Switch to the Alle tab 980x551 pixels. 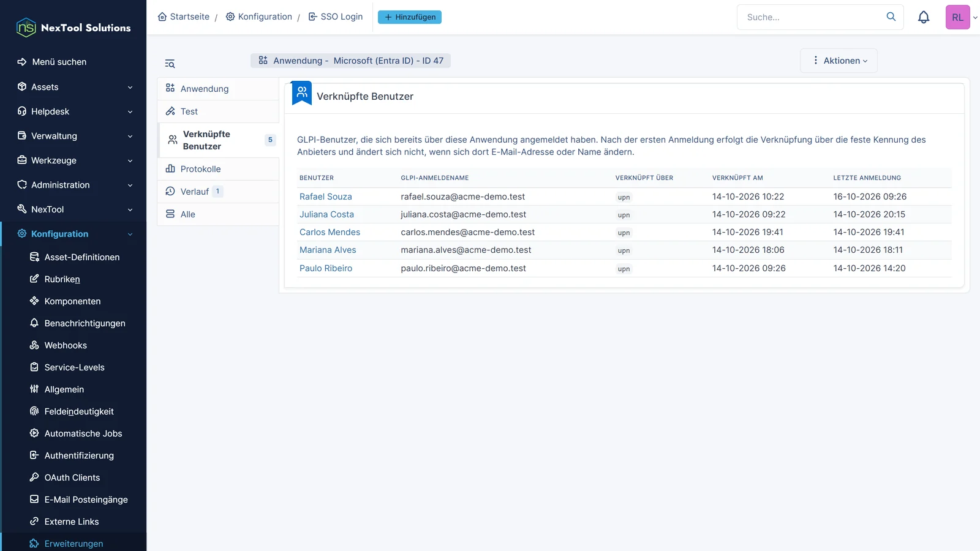(x=218, y=214)
